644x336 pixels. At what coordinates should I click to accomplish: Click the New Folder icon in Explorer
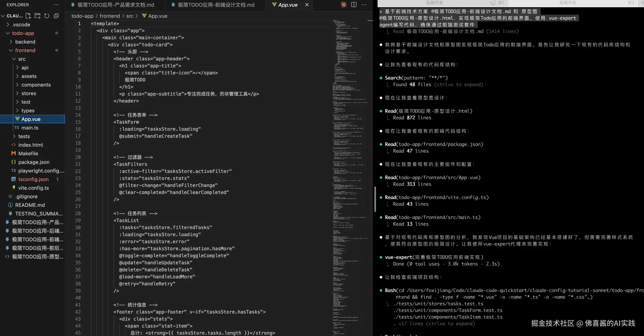pos(37,16)
